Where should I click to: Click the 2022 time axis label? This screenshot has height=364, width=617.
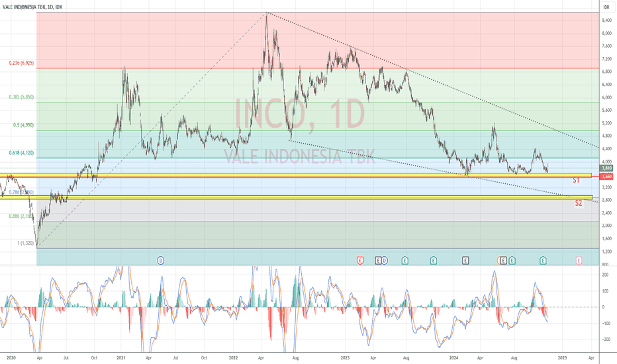pos(233,357)
